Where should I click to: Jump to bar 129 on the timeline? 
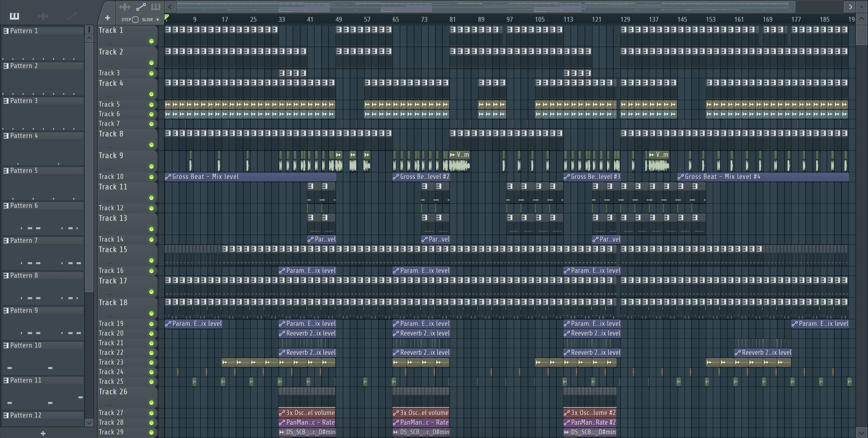coord(625,20)
